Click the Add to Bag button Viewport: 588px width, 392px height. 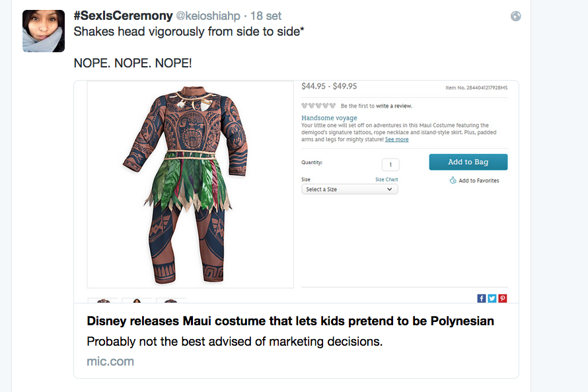[x=468, y=163]
